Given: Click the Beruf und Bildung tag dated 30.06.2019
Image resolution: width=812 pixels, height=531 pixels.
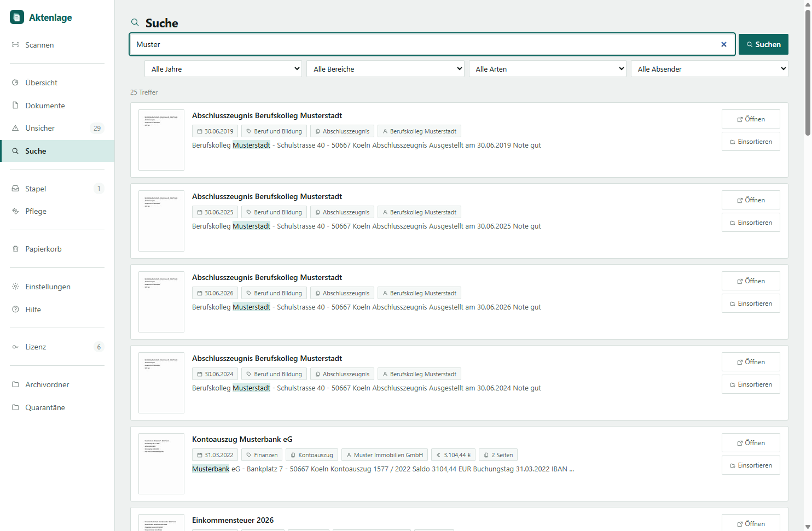Looking at the screenshot, I should (274, 131).
